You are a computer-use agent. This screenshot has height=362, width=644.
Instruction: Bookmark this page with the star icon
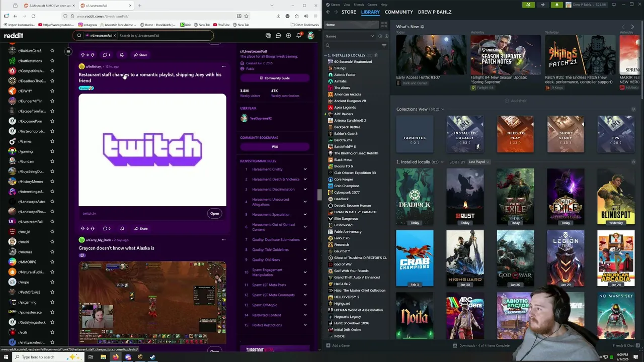coord(246,16)
